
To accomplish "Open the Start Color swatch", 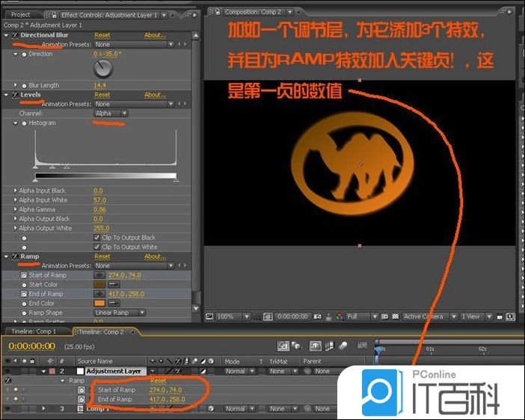I will pos(99,285).
